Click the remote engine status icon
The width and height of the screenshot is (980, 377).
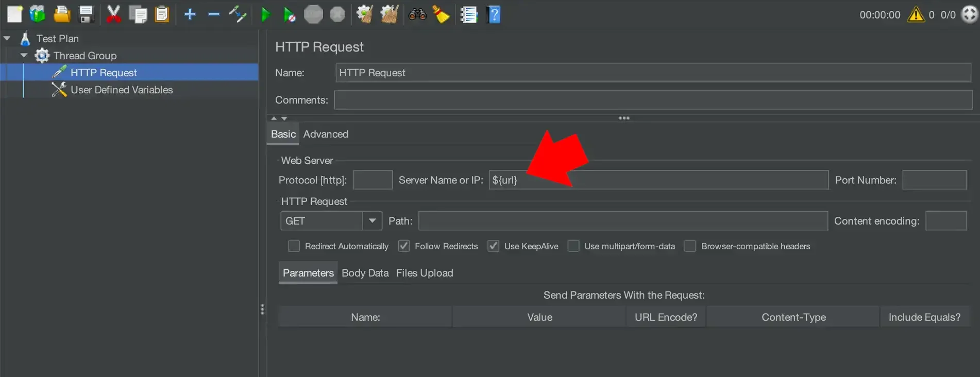pos(970,14)
